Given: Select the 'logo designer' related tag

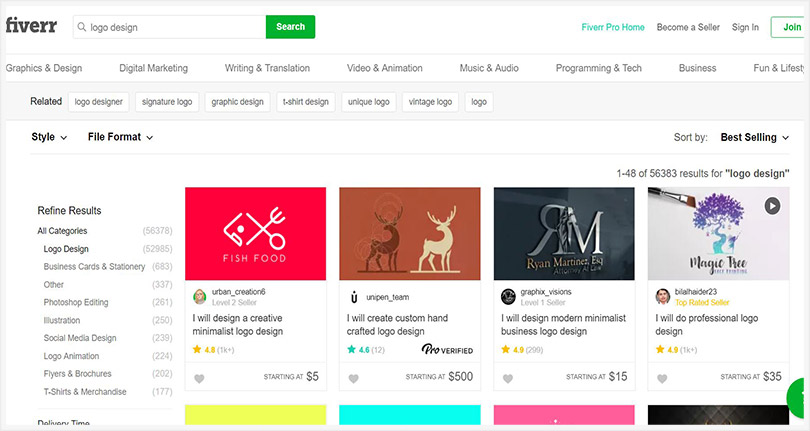Looking at the screenshot, I should pyautogui.click(x=99, y=102).
